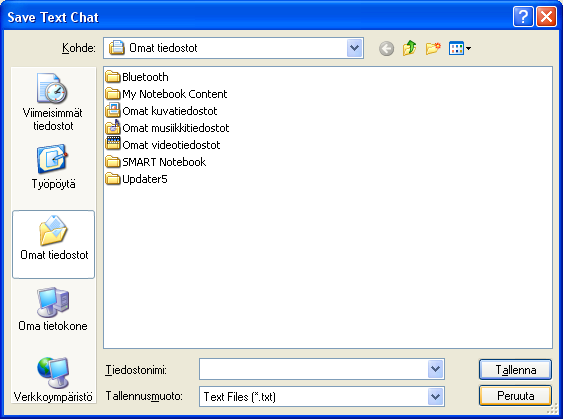Open Verkkoympäristö in sidebar
The image size is (563, 419).
[53, 380]
